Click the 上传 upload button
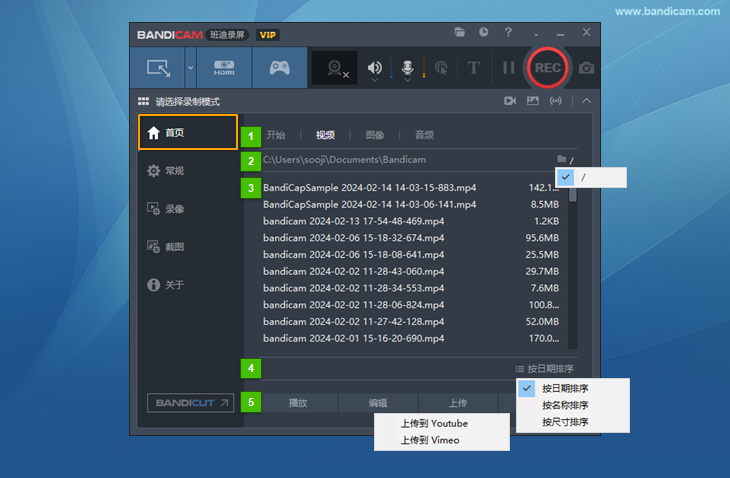 [458, 403]
